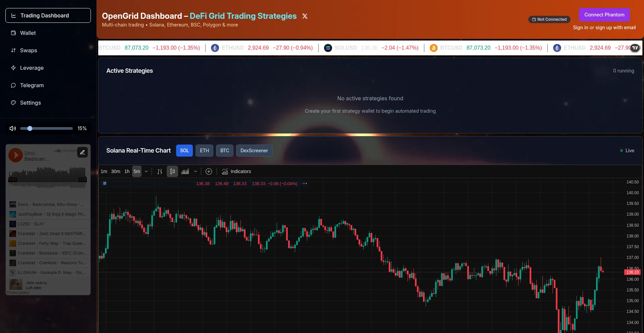This screenshot has height=333, width=644.
Task: Click the pencil edit icon on music player
Action: tap(83, 152)
